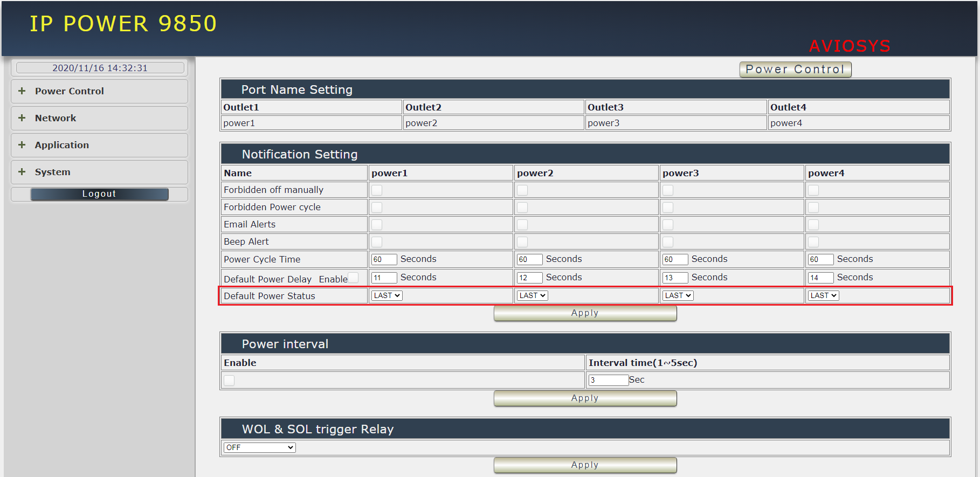The image size is (980, 477).
Task: Open power1 Default Power Status dropdown
Action: pos(387,295)
